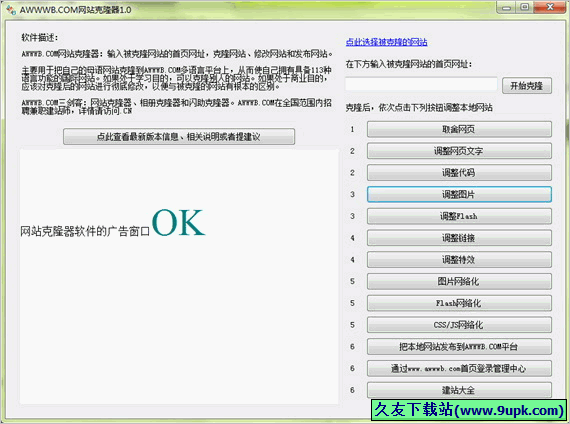Click the CSS/JS网络化 button
The image size is (570, 424).
pyautogui.click(x=459, y=325)
